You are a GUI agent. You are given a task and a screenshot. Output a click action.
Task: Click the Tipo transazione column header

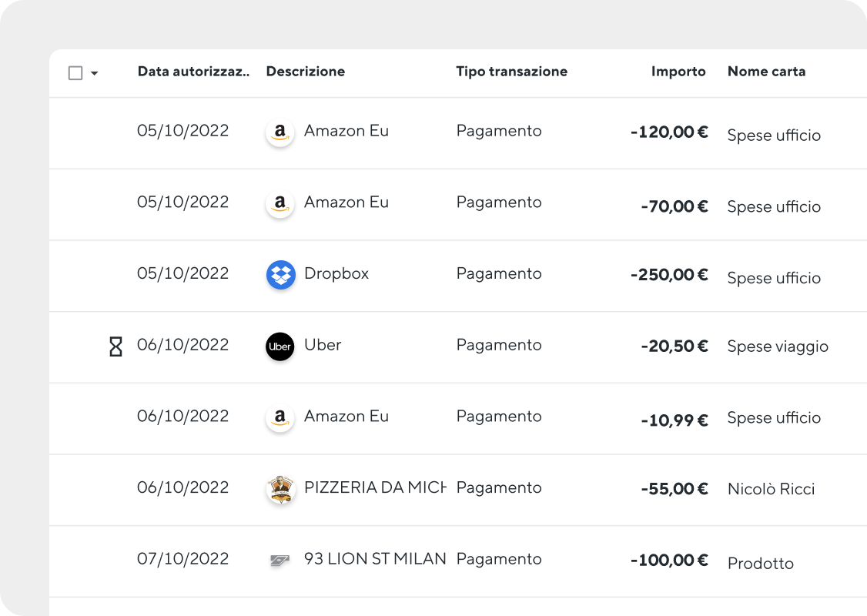pos(511,72)
